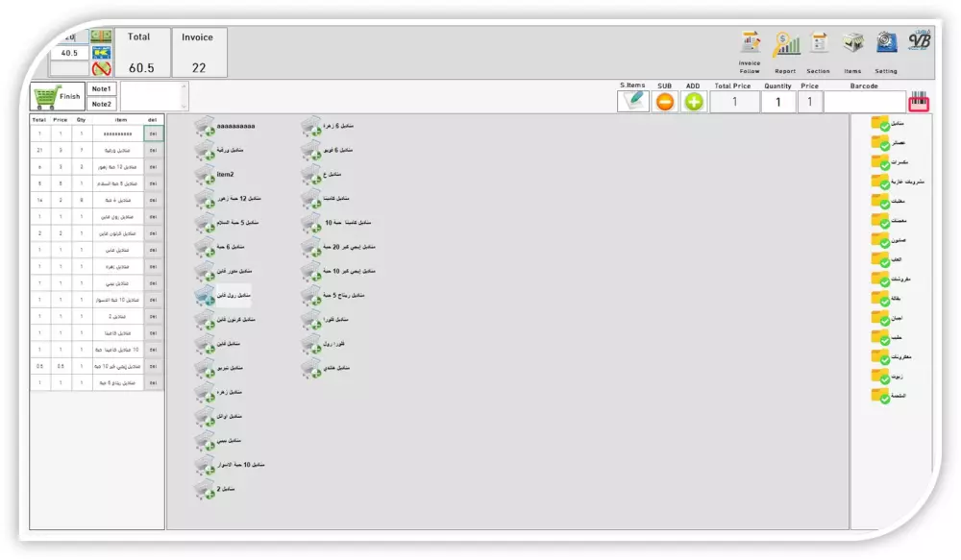Open the Report icon
This screenshot has height=560, width=961.
click(x=786, y=52)
